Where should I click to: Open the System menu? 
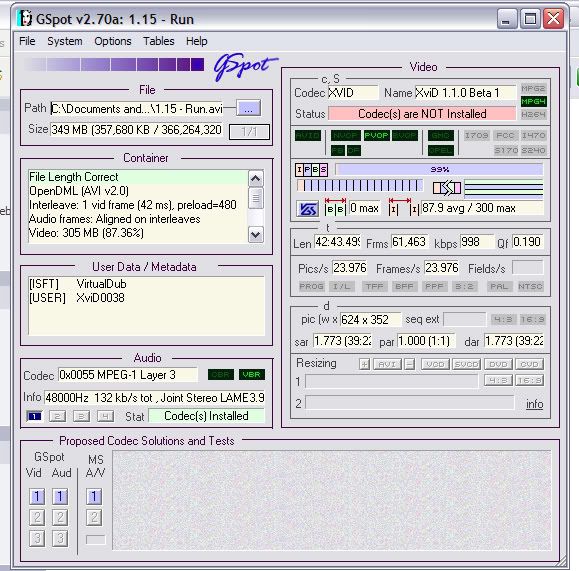pyautogui.click(x=65, y=41)
